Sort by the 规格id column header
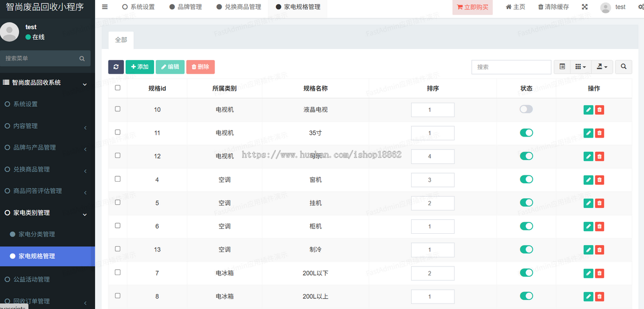 [x=157, y=88]
